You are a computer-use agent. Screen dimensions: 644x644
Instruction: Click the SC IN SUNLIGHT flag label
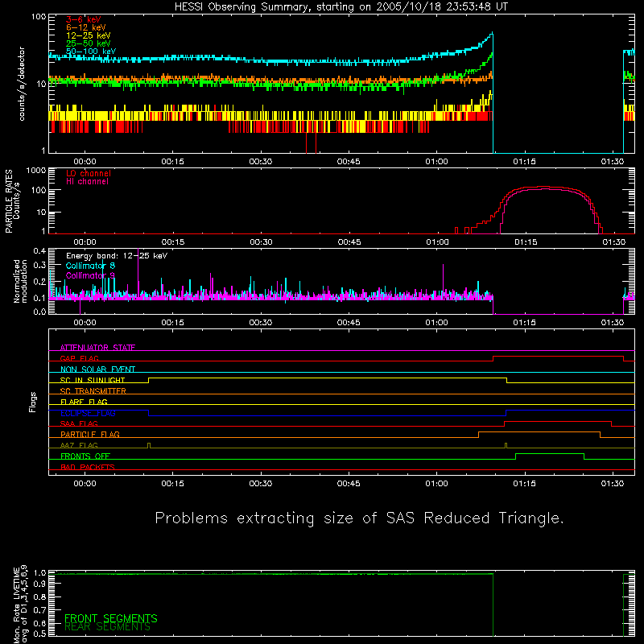[x=93, y=380]
